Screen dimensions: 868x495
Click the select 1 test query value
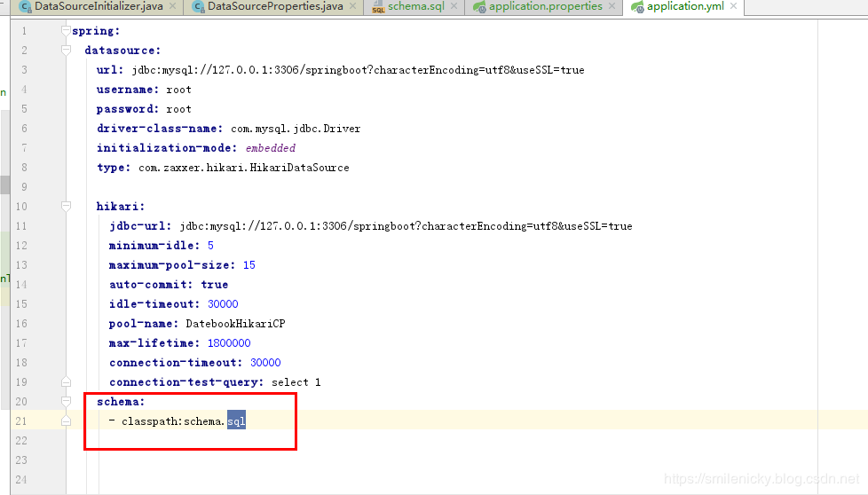pos(296,382)
